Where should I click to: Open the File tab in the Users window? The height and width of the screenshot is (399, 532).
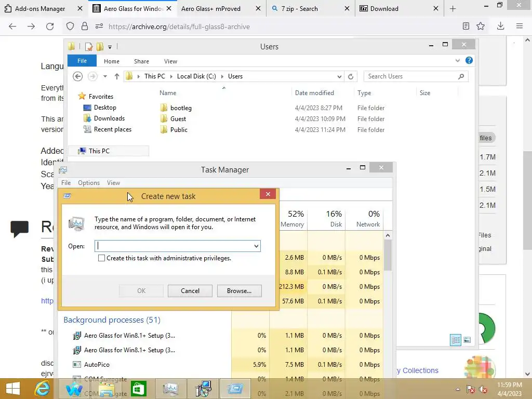[82, 61]
